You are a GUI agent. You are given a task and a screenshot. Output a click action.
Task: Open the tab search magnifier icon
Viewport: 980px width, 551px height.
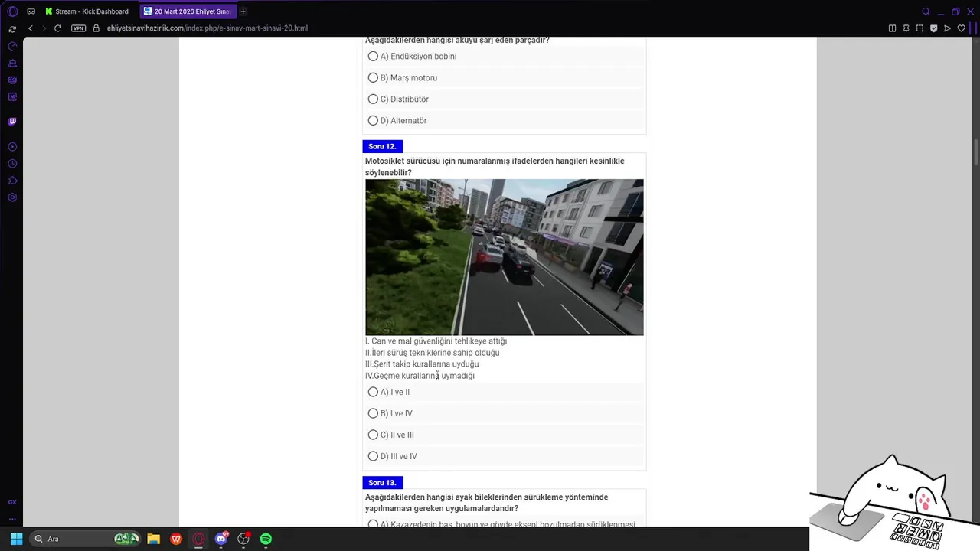pos(926,11)
